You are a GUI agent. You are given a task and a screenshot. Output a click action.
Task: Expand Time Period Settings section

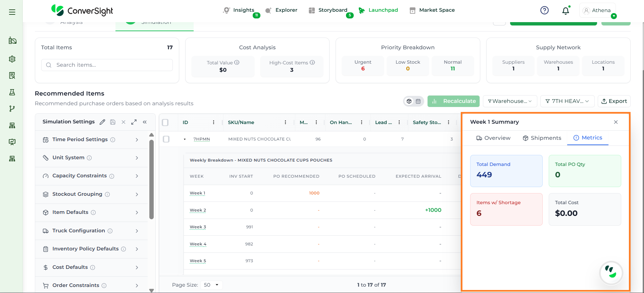[91, 139]
